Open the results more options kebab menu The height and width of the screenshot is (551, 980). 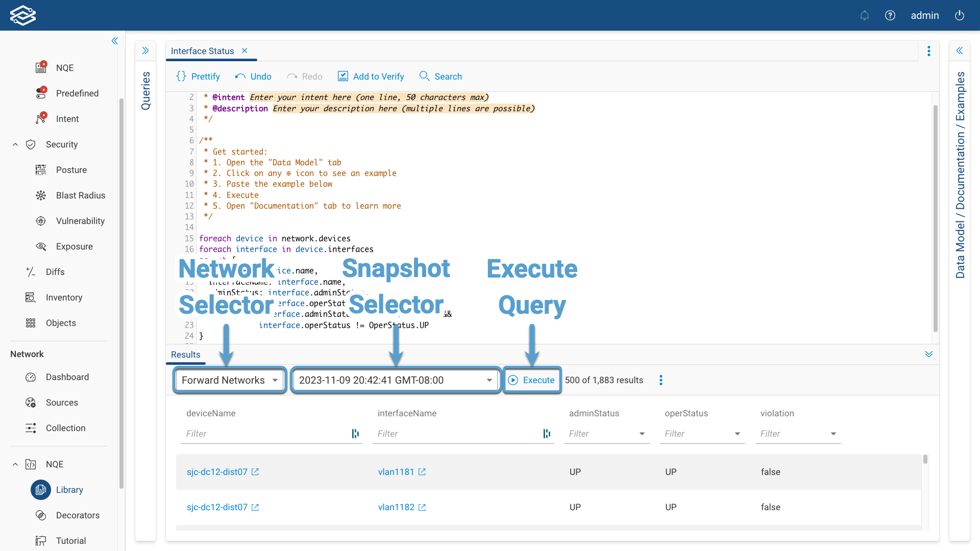click(x=660, y=380)
